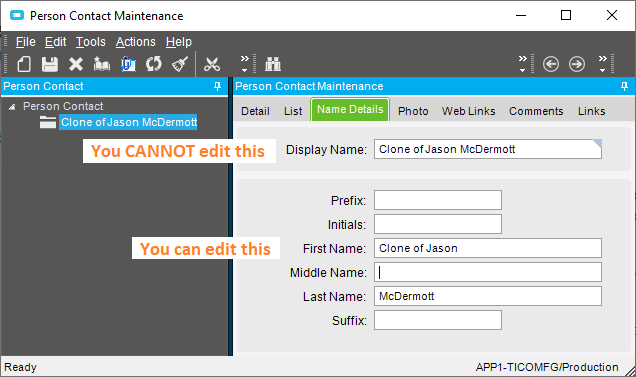Clear the form using the broom icon
Image resolution: width=636 pixels, height=377 pixels.
click(x=180, y=64)
